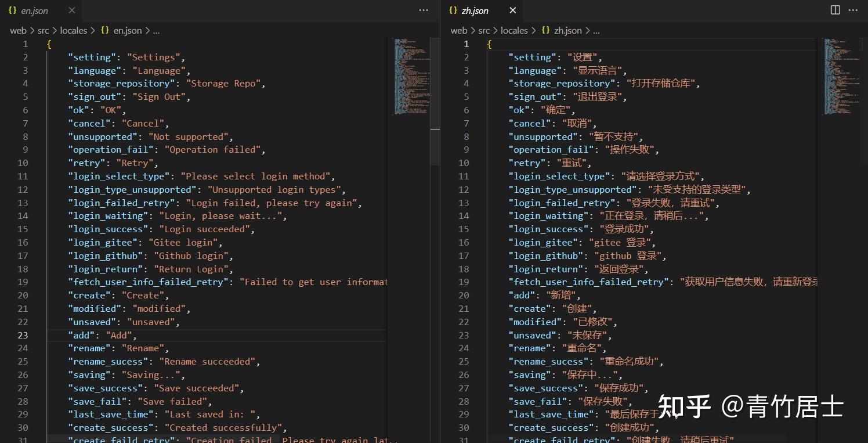Viewport: 868px width, 443px height.
Task: Click the ellipsis at the end of the zh.json breadcrumb
Action: click(x=596, y=30)
